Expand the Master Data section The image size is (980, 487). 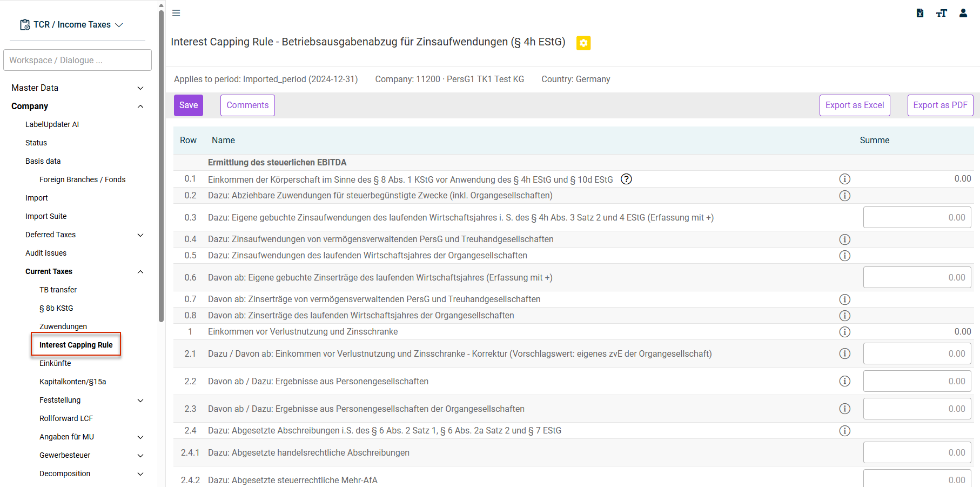[x=140, y=88]
